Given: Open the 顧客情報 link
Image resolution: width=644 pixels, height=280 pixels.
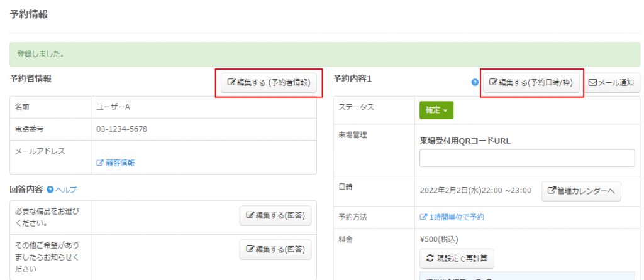Looking at the screenshot, I should click(x=115, y=163).
